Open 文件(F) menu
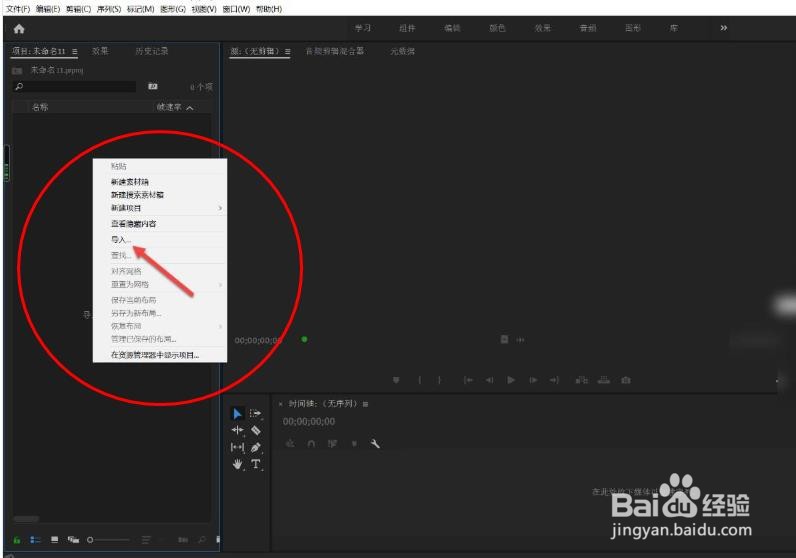 point(17,9)
